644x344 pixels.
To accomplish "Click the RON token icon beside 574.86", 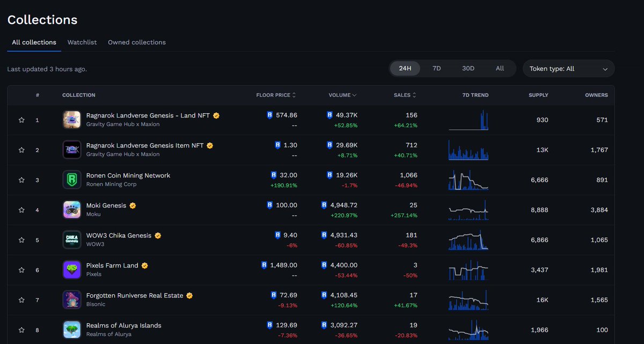I will click(270, 115).
